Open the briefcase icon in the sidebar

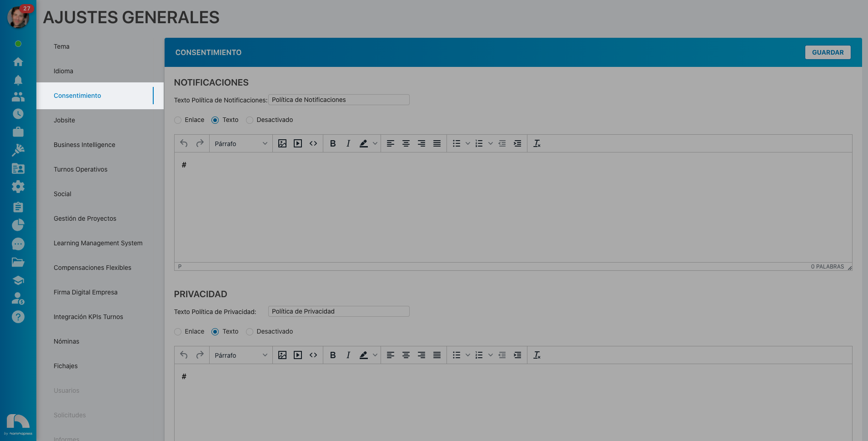pos(18,132)
